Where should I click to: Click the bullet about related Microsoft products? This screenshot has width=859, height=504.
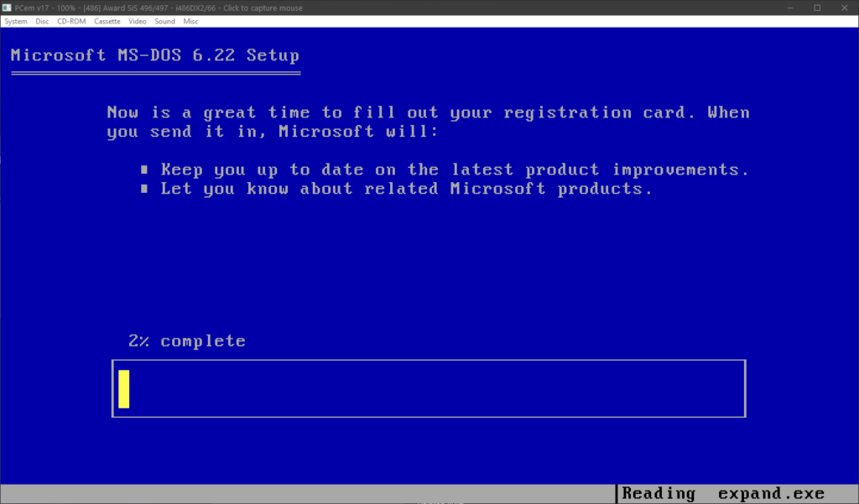pos(406,189)
